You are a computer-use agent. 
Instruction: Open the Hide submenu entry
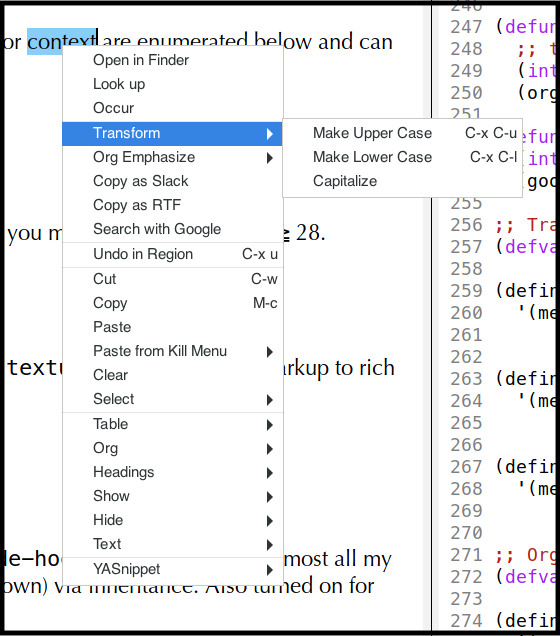pyautogui.click(x=172, y=520)
